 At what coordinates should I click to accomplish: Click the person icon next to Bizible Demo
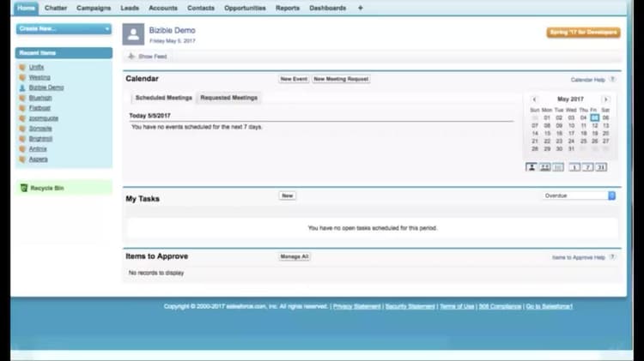coord(22,87)
